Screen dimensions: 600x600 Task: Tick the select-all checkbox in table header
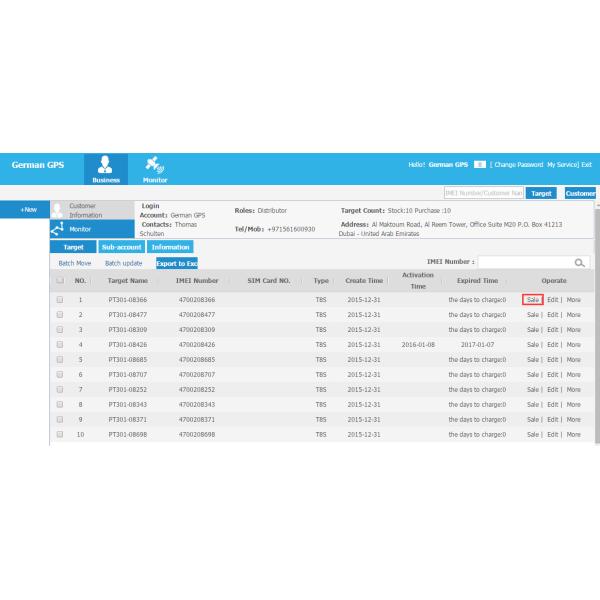(60, 281)
